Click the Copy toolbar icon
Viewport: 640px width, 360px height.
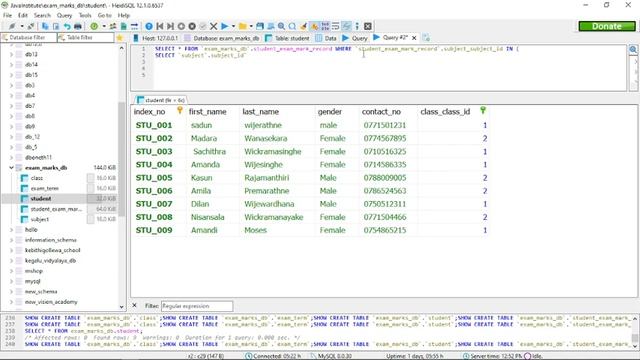(45, 26)
